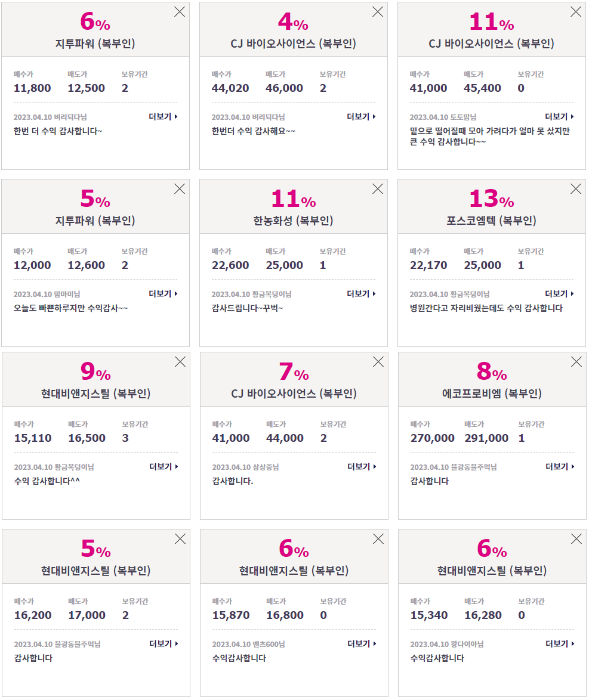Image resolution: width=589 pixels, height=700 pixels.
Task: Close the 6% 지투파워 card from 벼리되다님
Action: [x=180, y=12]
